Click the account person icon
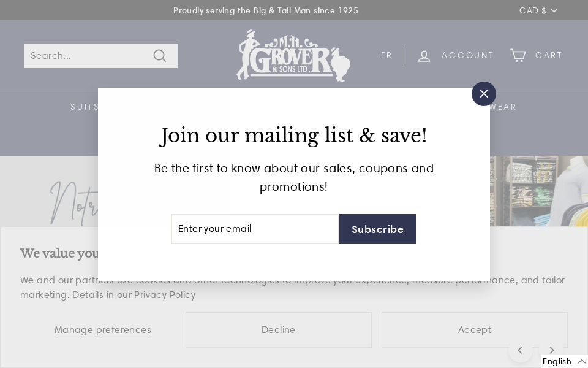The height and width of the screenshot is (368, 588). 424,56
